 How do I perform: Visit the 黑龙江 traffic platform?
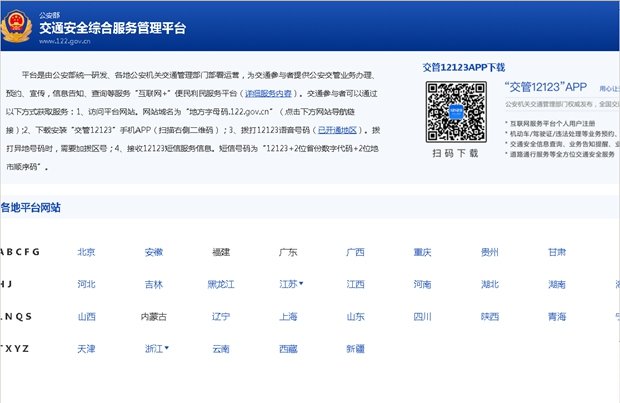pos(220,284)
